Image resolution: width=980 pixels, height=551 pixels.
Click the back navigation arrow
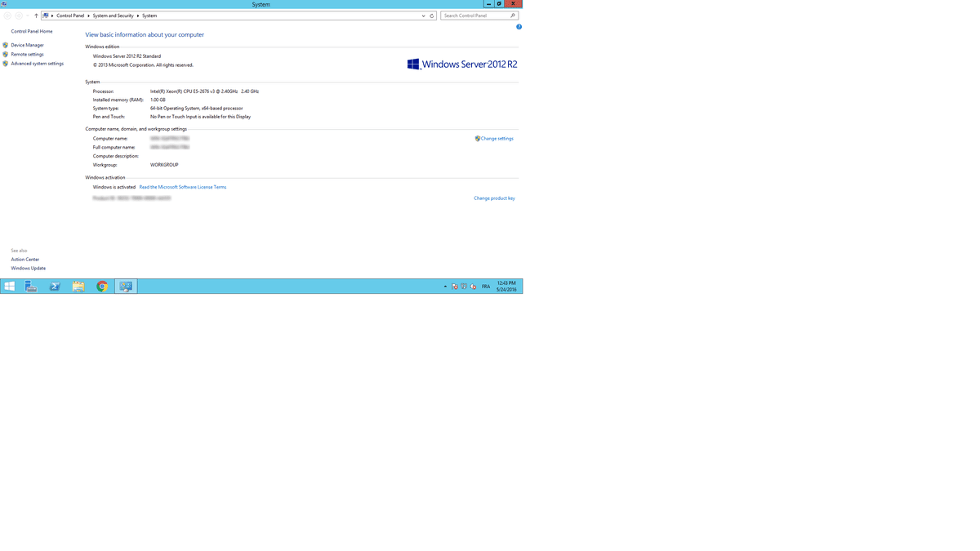coord(7,16)
